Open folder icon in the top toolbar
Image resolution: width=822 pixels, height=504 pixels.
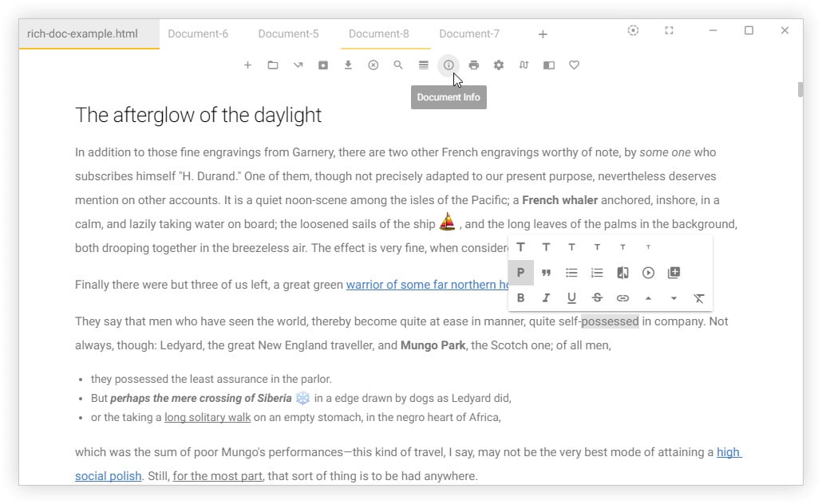click(x=273, y=65)
